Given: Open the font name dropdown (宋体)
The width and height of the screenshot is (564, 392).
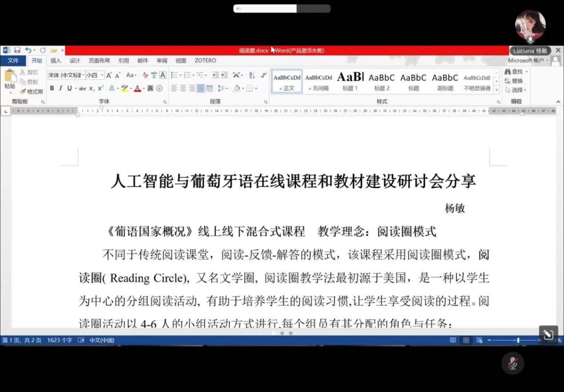Looking at the screenshot, I should point(66,75).
